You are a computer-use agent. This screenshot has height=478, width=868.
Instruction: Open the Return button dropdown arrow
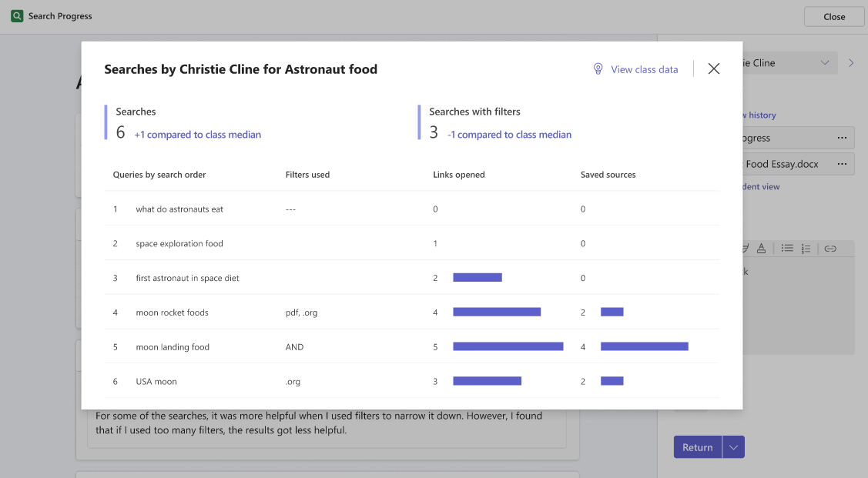coord(733,447)
